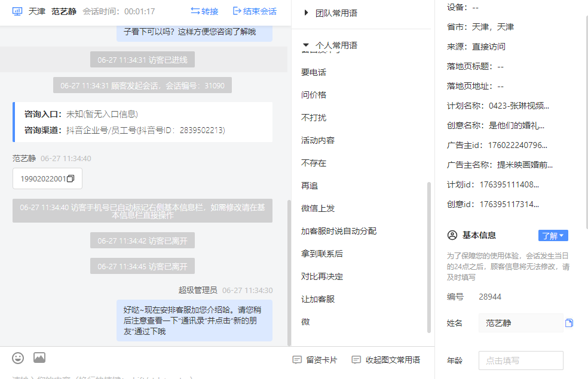Copy phone number 19902022001

pos(71,178)
